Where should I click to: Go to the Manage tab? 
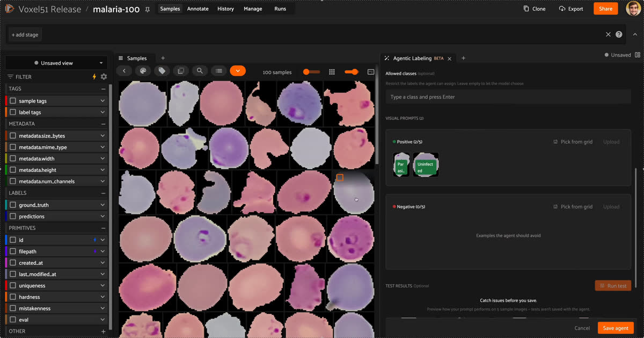click(253, 9)
